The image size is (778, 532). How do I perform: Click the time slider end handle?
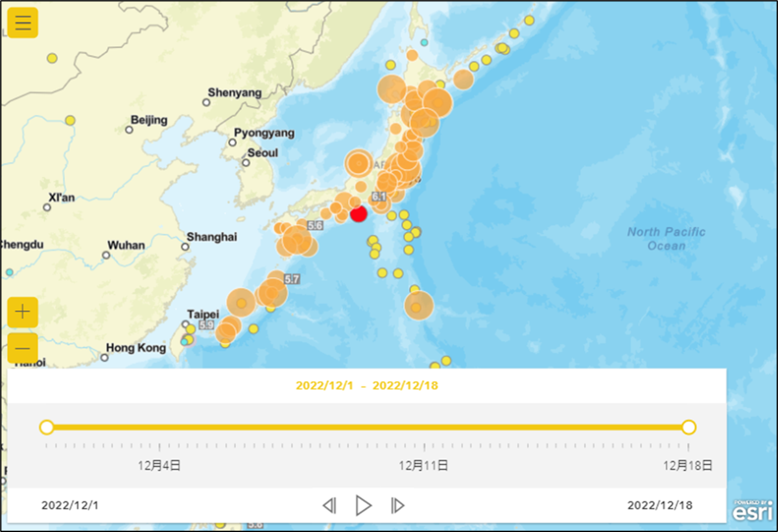[689, 428]
